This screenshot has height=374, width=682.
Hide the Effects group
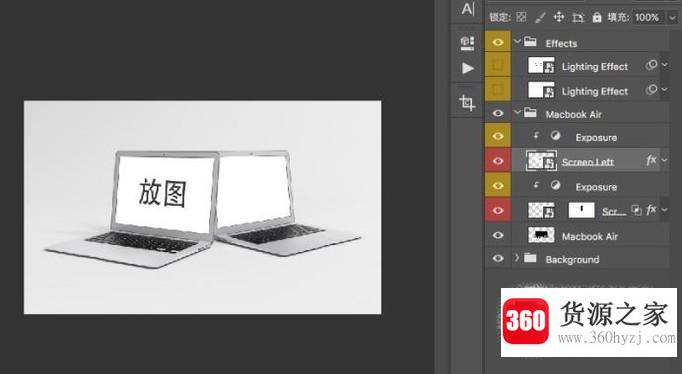[x=498, y=42]
